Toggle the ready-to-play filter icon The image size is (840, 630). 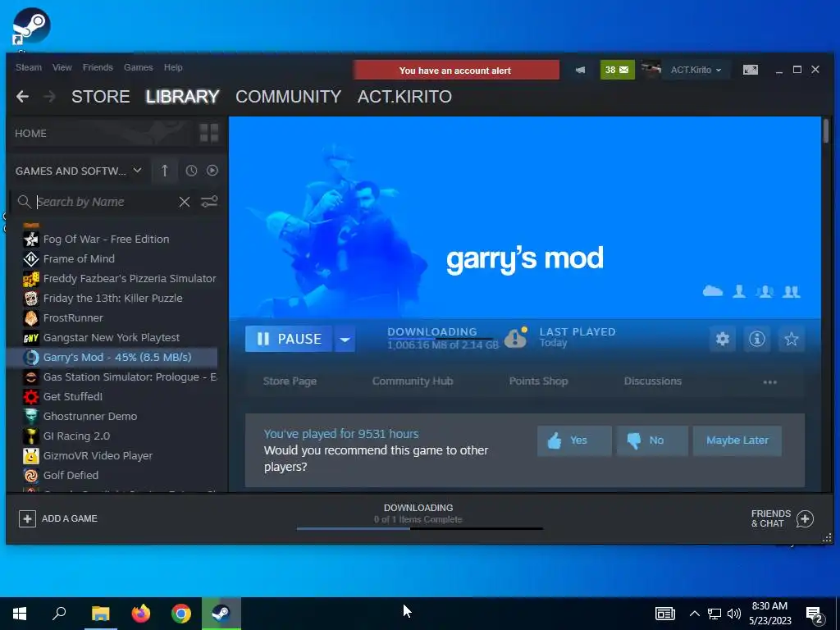coord(212,171)
